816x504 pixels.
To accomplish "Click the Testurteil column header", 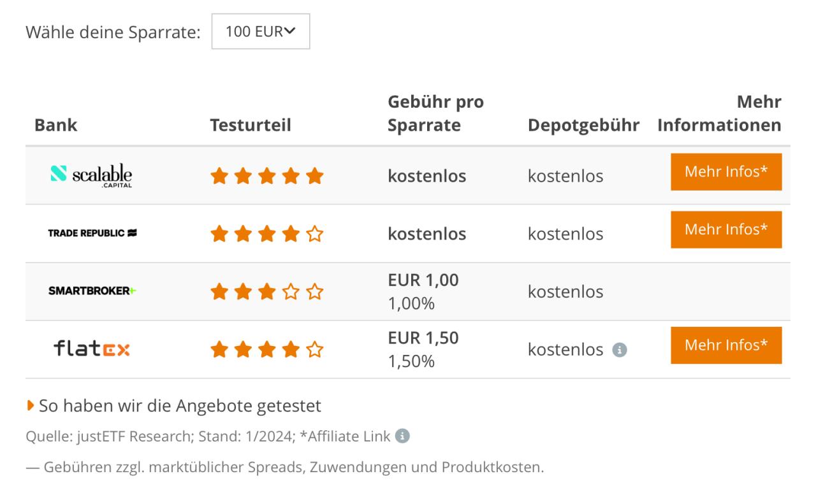I will pos(251,126).
